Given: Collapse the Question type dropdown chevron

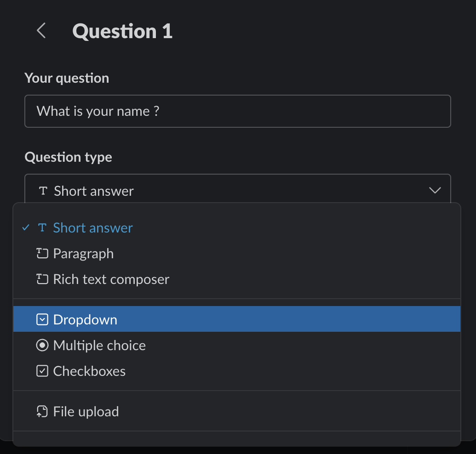Looking at the screenshot, I should 435,190.
